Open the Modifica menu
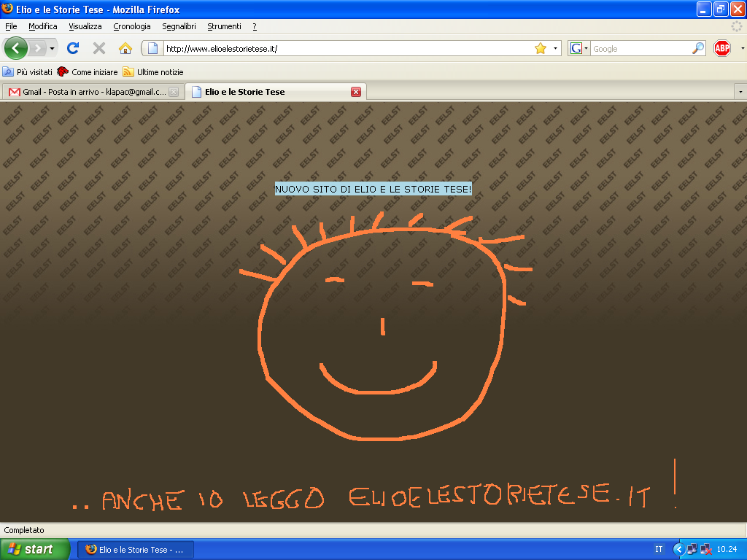This screenshot has width=747, height=560. click(43, 26)
